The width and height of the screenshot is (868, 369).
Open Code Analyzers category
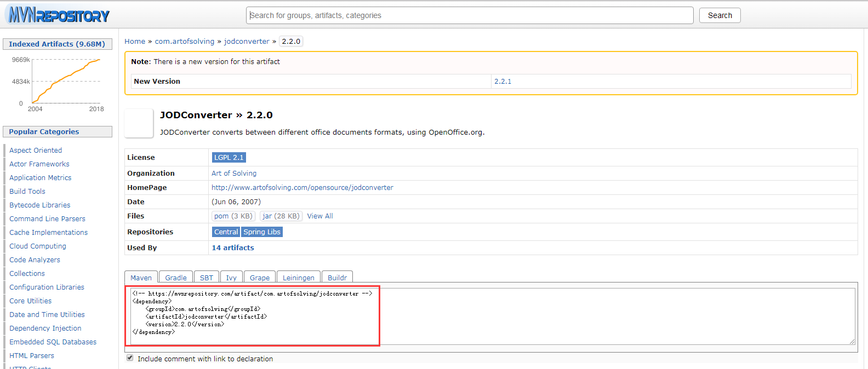(x=35, y=260)
